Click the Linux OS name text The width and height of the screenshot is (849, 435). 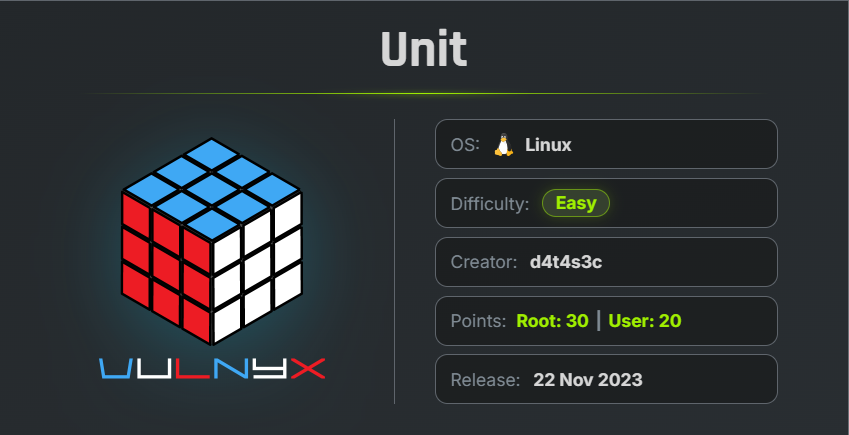point(548,145)
